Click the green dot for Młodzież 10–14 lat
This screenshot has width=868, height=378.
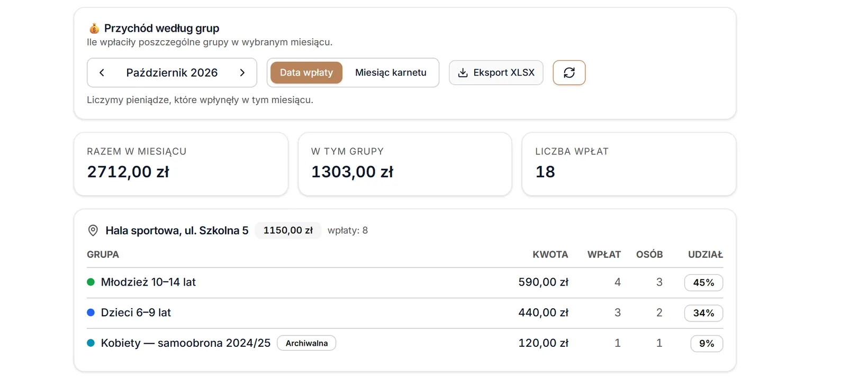pyautogui.click(x=91, y=282)
